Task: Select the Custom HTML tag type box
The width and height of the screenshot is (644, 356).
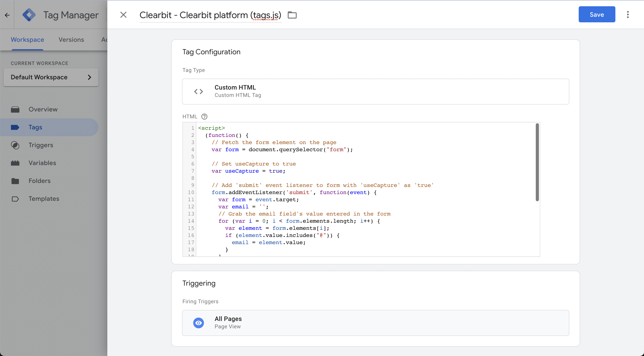Action: [x=375, y=92]
